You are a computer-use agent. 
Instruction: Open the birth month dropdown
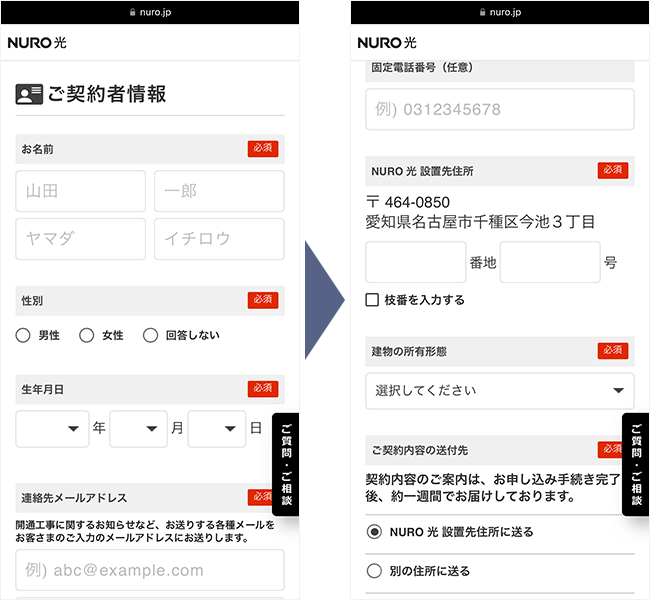pos(138,429)
